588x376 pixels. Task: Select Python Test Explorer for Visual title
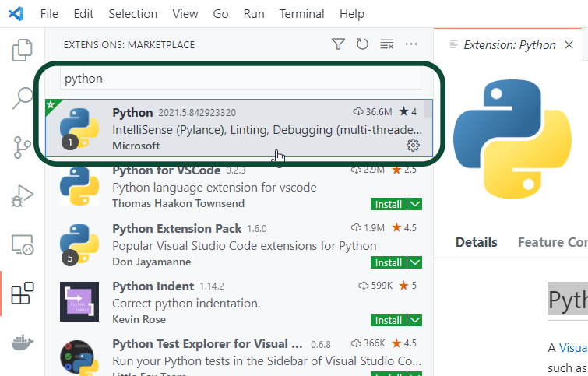click(x=207, y=344)
